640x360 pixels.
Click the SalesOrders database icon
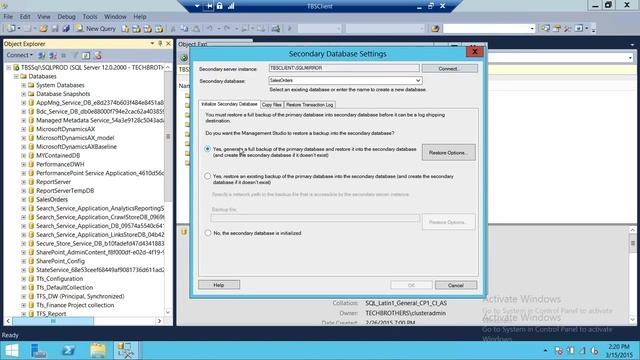click(x=31, y=200)
